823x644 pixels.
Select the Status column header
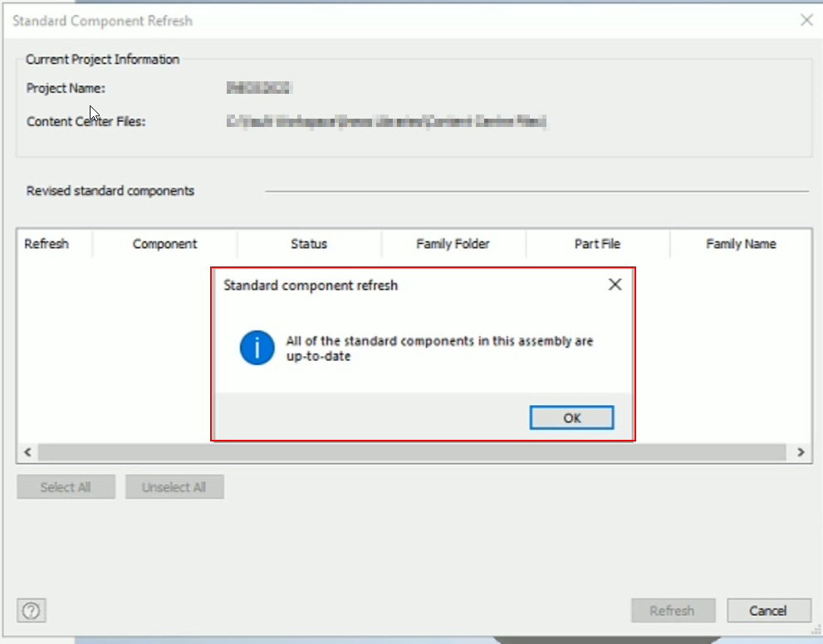coord(308,243)
